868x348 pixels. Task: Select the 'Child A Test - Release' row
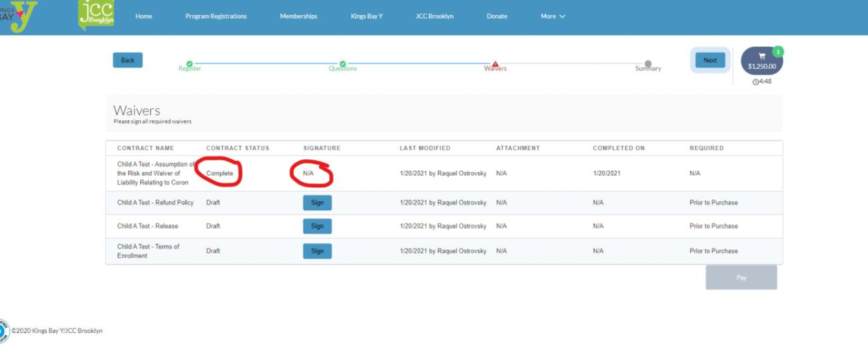[x=444, y=226]
